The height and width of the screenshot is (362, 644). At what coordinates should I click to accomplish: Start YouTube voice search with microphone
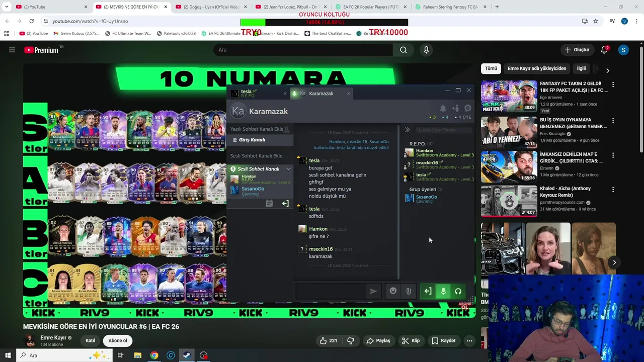coord(426,50)
